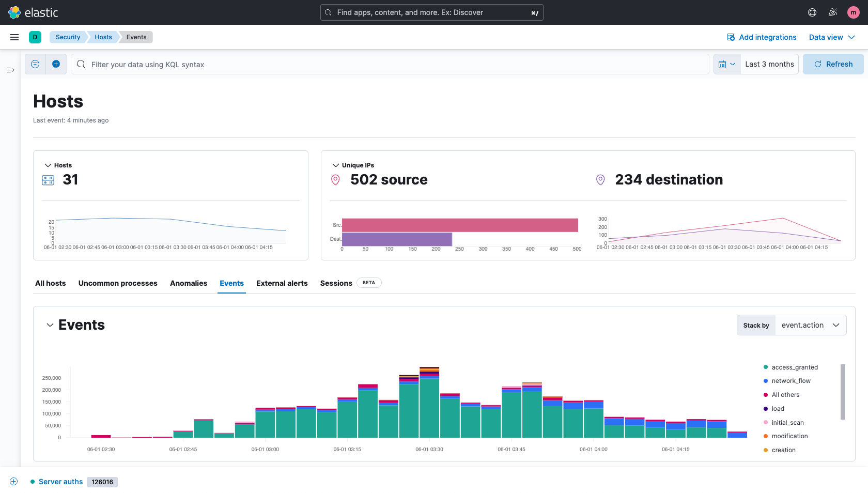Screen dimensions: 868x493
Task: Click the 234 destination value
Action: tap(669, 180)
